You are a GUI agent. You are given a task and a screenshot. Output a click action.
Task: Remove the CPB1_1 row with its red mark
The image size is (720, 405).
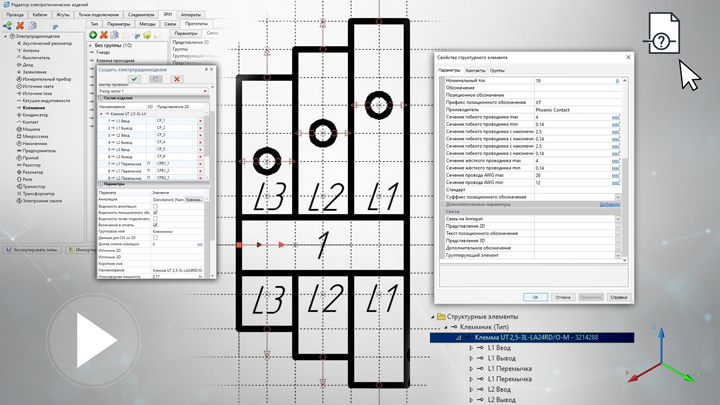[200, 164]
